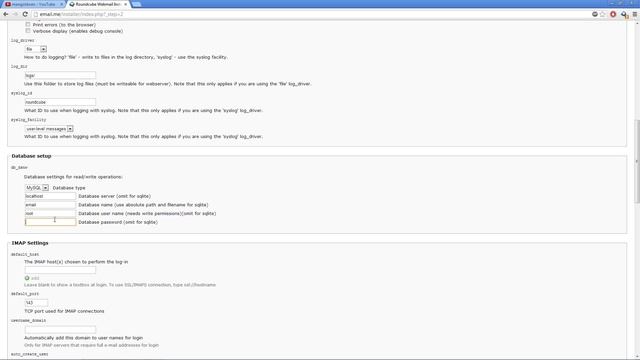
Task: Go back with the browser back arrow
Action: [6, 14]
